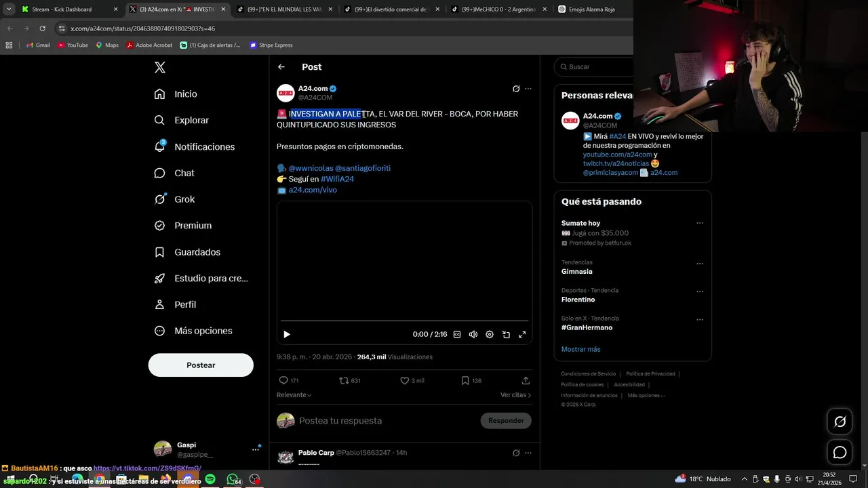The width and height of the screenshot is (868, 488).
Task: Open the @santiagofioriti mention link
Action: coord(363,168)
